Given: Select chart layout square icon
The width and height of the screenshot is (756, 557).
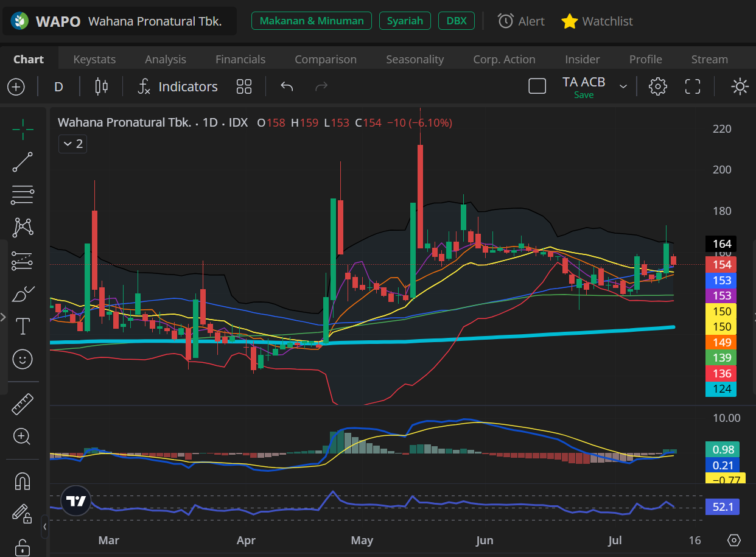Looking at the screenshot, I should (x=537, y=86).
